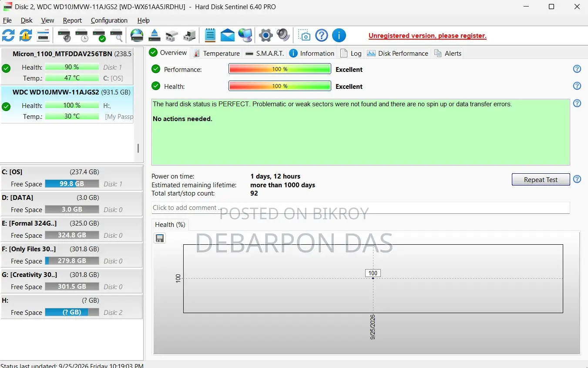
Task: Click the globe-over-disk toolbar icon
Action: point(137,35)
